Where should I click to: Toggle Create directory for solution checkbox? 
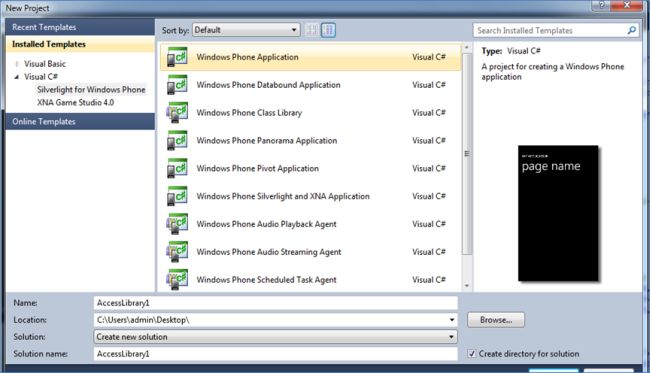[x=472, y=354]
